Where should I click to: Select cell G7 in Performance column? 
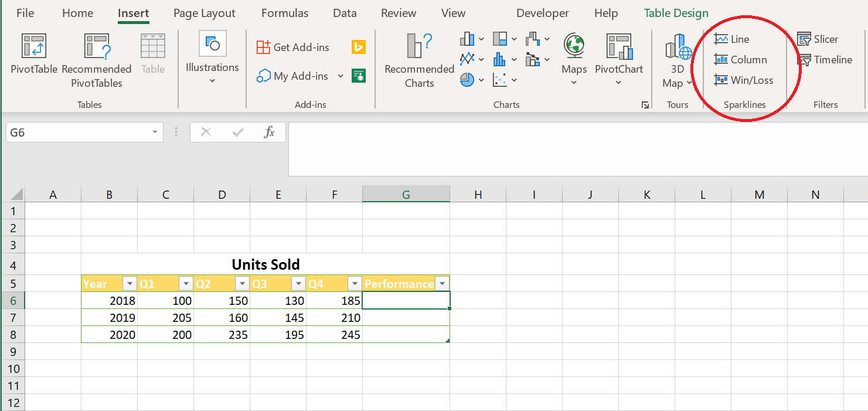(x=406, y=318)
